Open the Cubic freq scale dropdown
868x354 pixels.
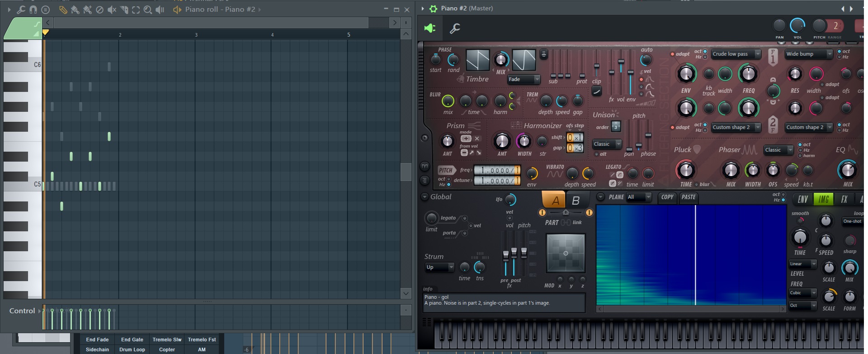[x=803, y=293]
